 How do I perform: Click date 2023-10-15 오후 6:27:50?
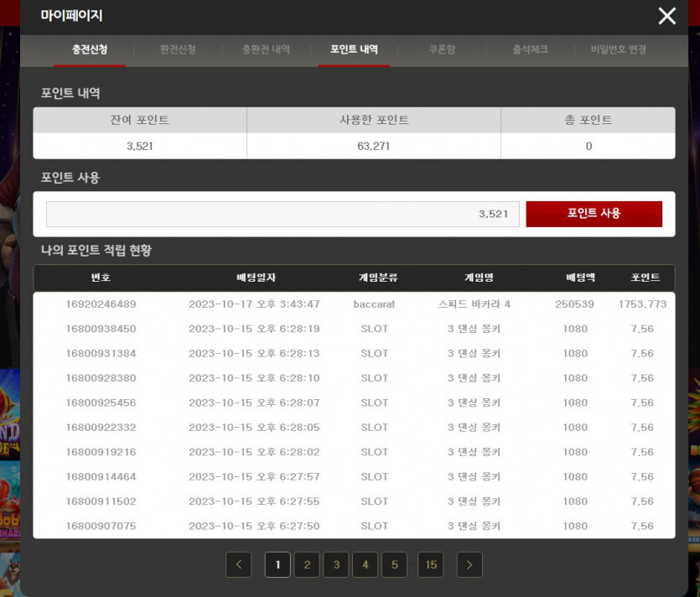[x=254, y=526]
